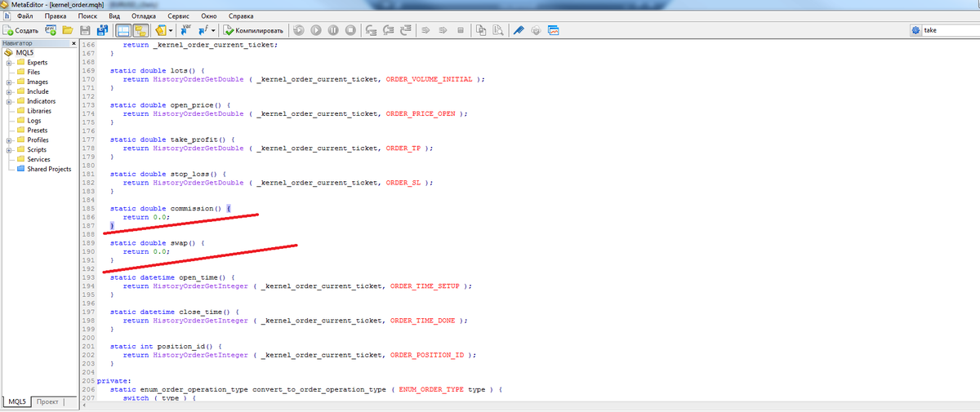980x412 pixels.
Task: Expand the Images folder in Navigator
Action: (x=8, y=82)
